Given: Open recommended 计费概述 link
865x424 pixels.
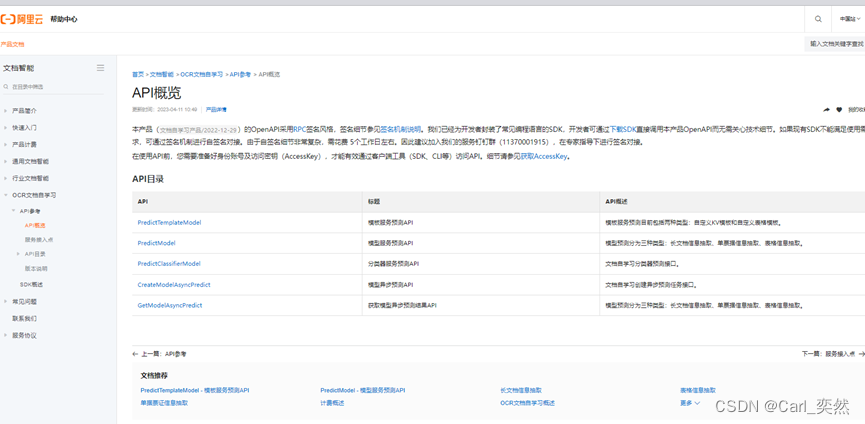Looking at the screenshot, I should click(x=332, y=403).
